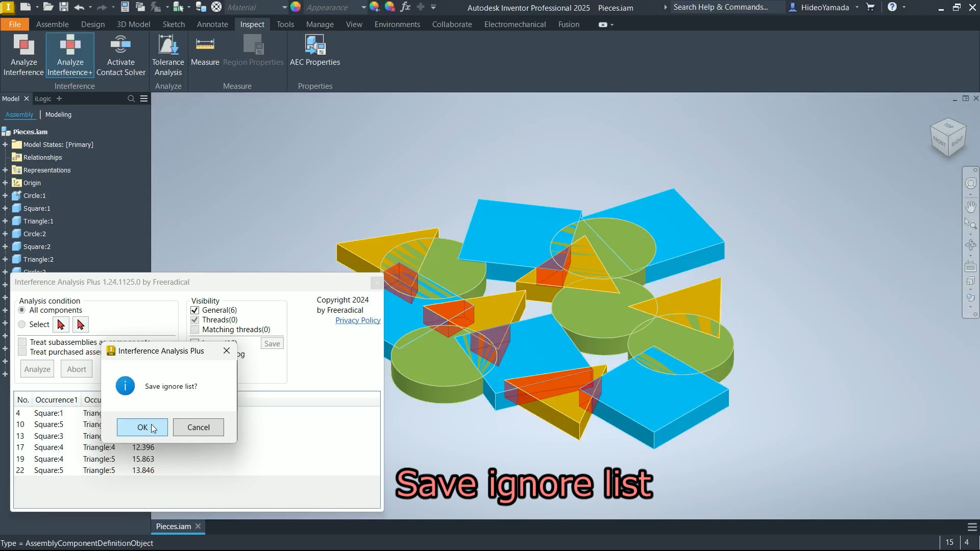The height and width of the screenshot is (551, 980).
Task: Switch to the Assemble ribbon tab
Action: tap(52, 24)
